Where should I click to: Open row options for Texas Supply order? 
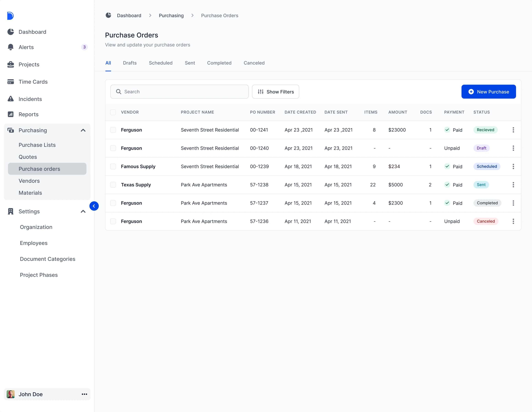[513, 185]
